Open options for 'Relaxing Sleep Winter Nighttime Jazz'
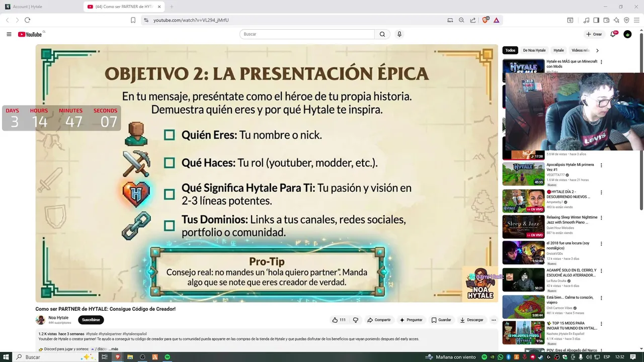644x362 pixels. tap(601, 218)
